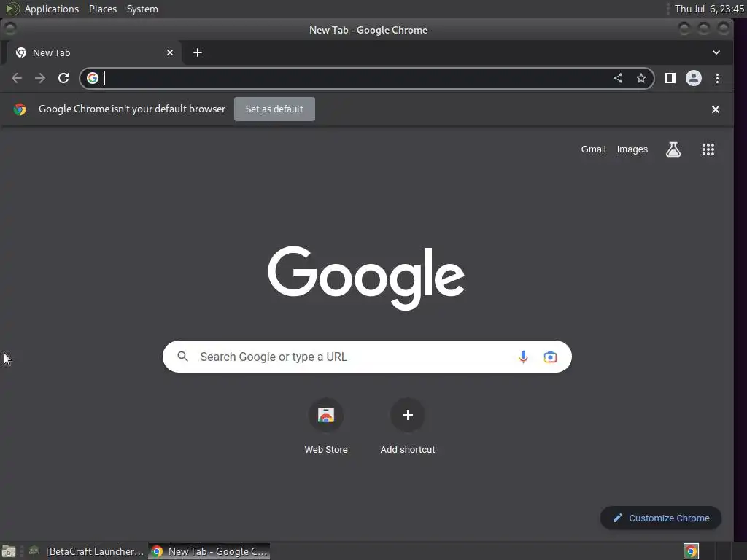Open the Places menu
The width and height of the screenshot is (747, 560).
[x=103, y=9]
